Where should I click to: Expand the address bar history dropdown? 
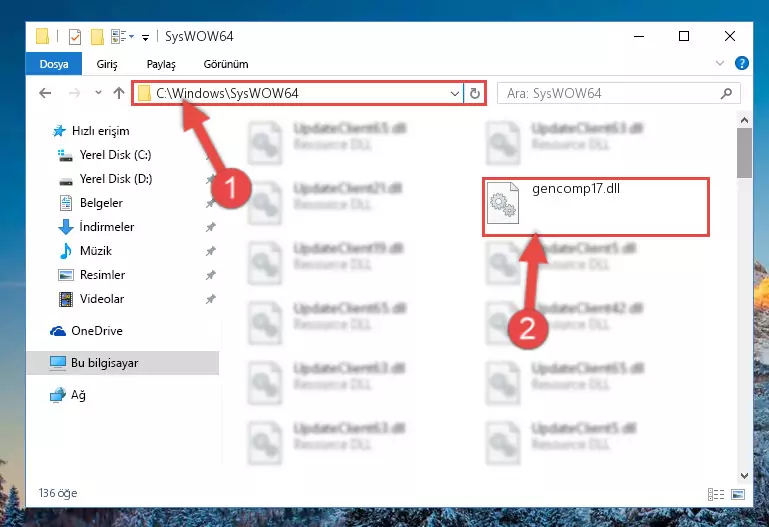tap(455, 93)
